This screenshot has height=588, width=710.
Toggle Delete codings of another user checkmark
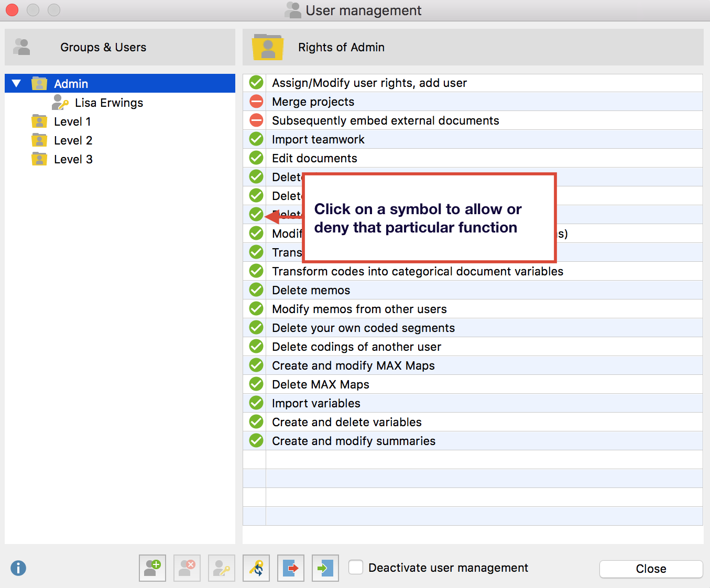256,347
